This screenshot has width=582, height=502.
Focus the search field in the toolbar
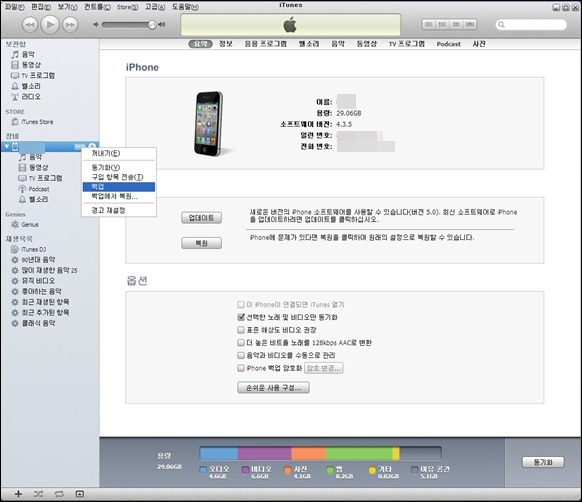pos(531,25)
